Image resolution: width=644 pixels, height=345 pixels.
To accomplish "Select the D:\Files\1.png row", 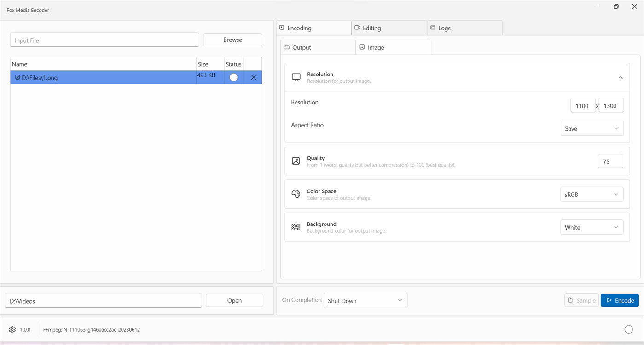I will click(136, 77).
